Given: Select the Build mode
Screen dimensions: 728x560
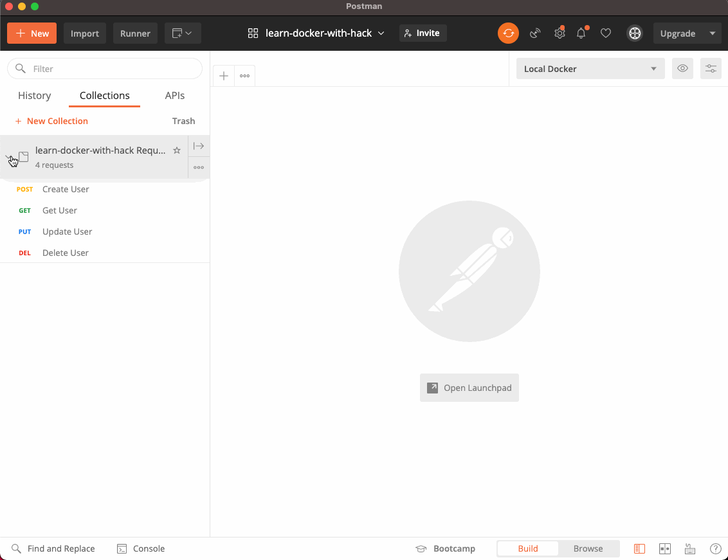Looking at the screenshot, I should point(528,549).
